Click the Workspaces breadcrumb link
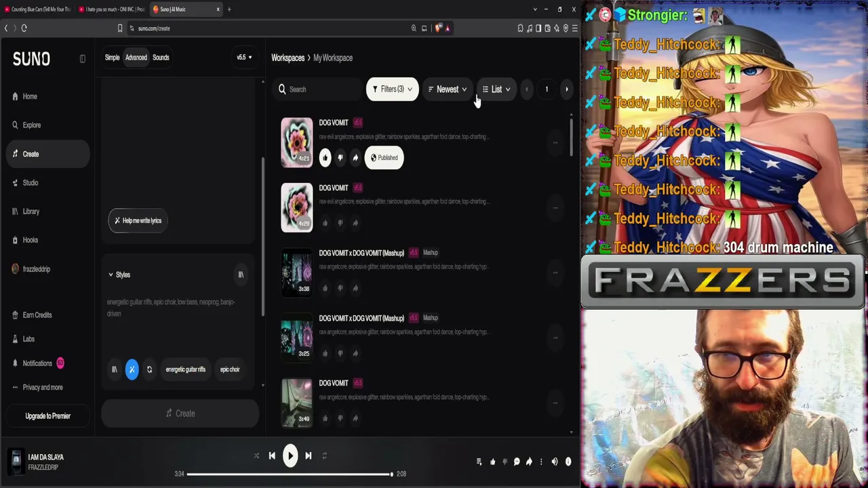 288,58
